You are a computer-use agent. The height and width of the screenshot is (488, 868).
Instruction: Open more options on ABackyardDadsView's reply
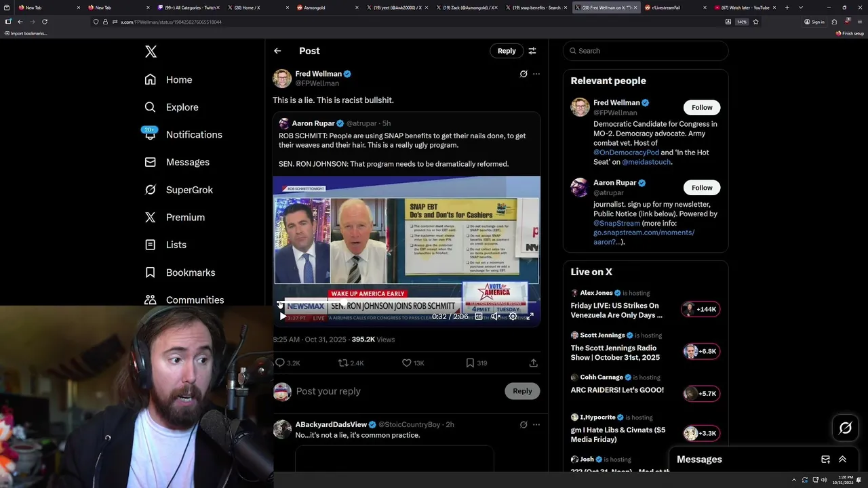pos(536,425)
